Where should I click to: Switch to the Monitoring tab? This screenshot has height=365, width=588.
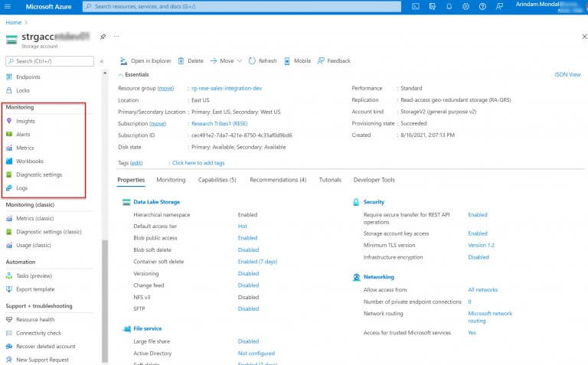click(x=171, y=180)
